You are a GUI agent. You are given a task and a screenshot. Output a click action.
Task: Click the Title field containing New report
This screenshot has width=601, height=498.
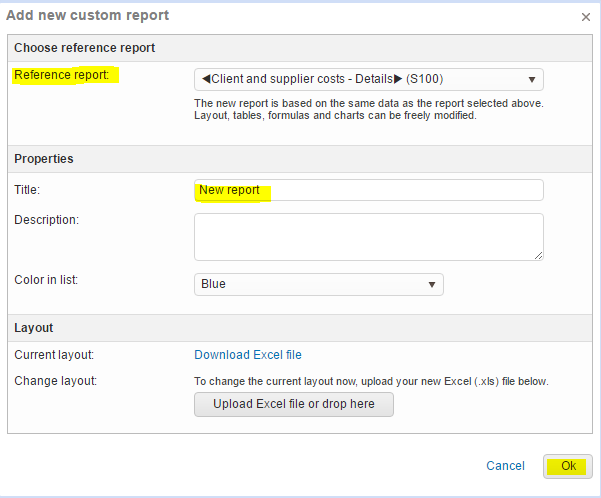368,190
